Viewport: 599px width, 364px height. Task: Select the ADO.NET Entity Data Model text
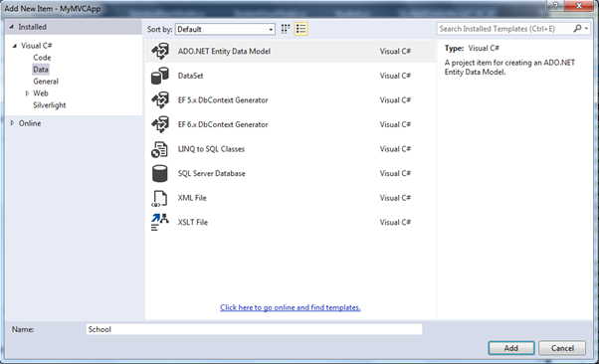224,51
